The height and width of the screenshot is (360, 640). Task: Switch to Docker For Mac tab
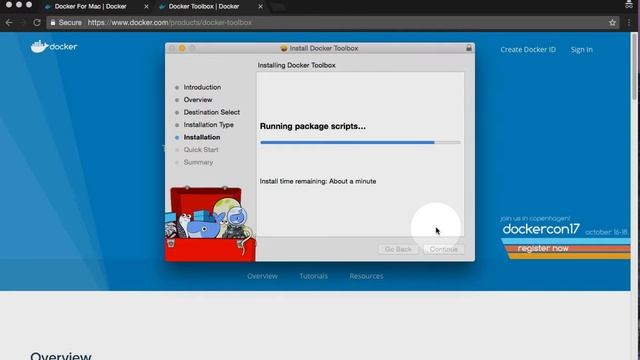[x=91, y=7]
